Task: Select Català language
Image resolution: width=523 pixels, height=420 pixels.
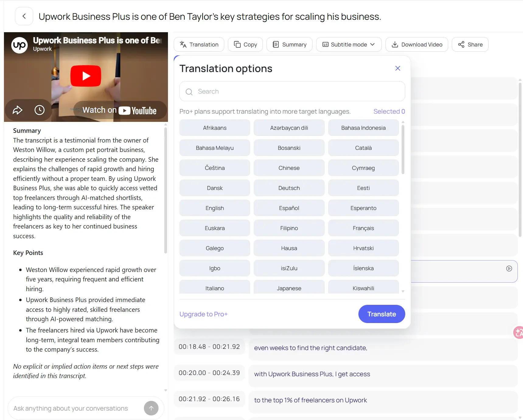Action: point(363,148)
